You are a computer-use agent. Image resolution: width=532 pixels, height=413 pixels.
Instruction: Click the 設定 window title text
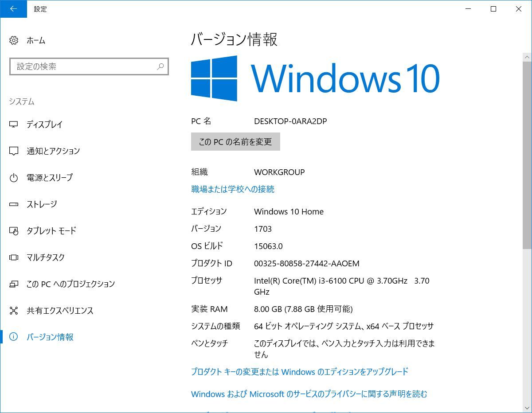tap(40, 9)
